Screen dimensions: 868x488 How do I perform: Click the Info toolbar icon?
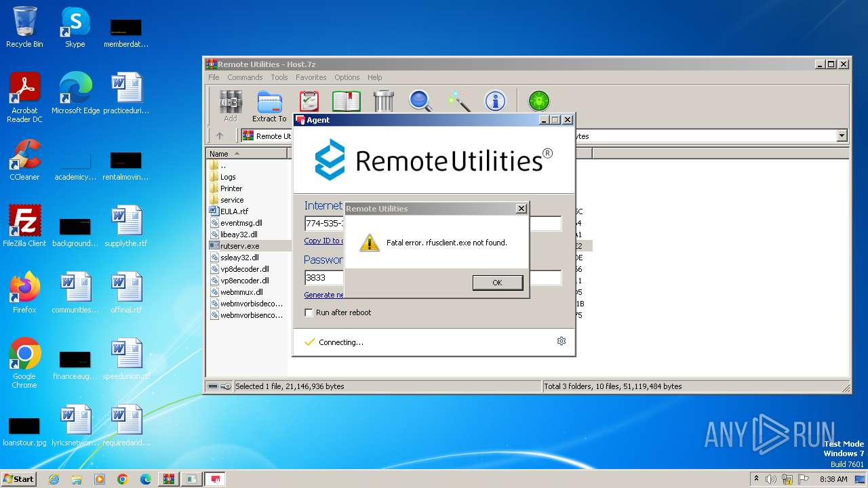coord(495,102)
